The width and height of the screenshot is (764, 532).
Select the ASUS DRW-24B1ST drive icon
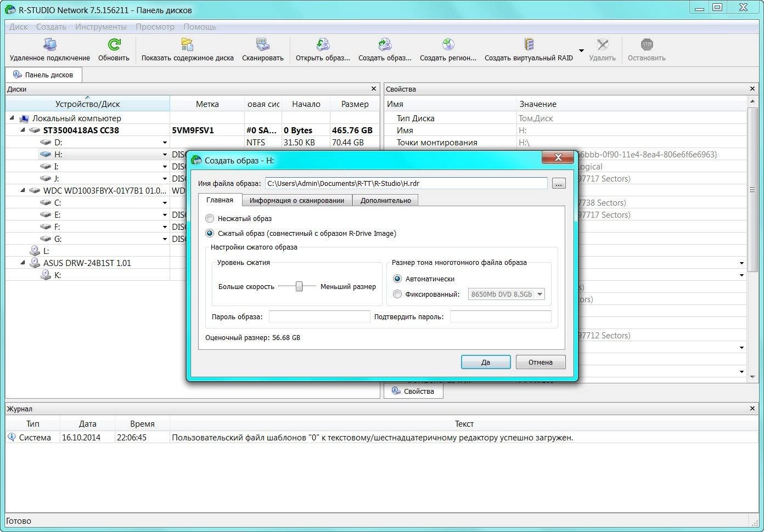click(35, 263)
